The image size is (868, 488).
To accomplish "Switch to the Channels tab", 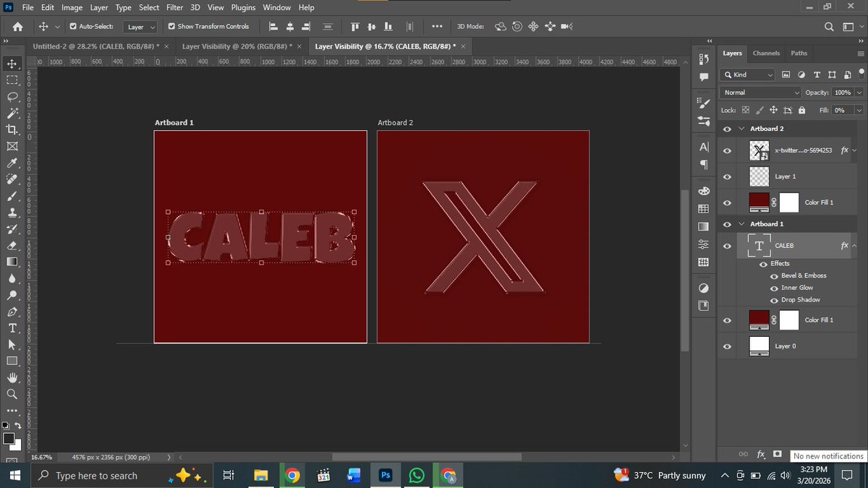I will 766,53.
